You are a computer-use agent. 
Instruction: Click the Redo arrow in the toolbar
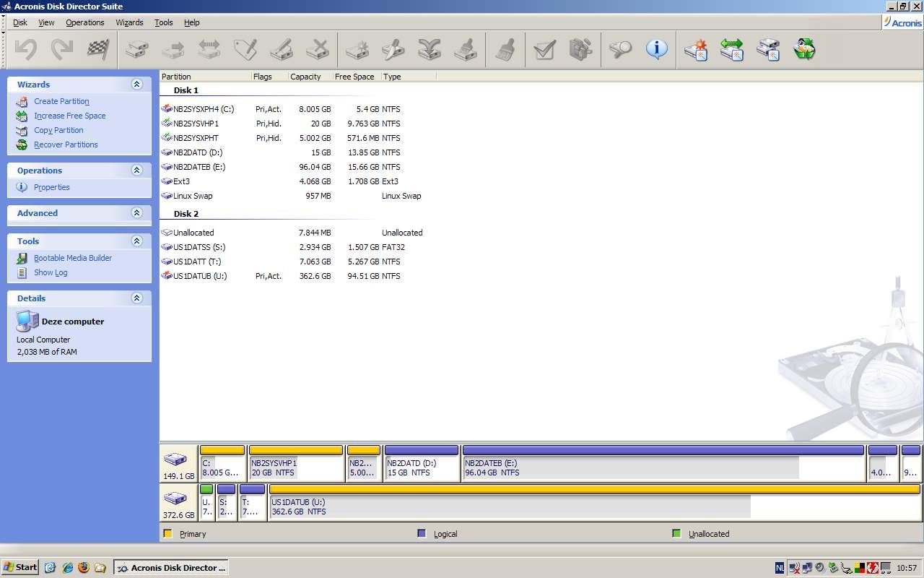click(x=62, y=49)
